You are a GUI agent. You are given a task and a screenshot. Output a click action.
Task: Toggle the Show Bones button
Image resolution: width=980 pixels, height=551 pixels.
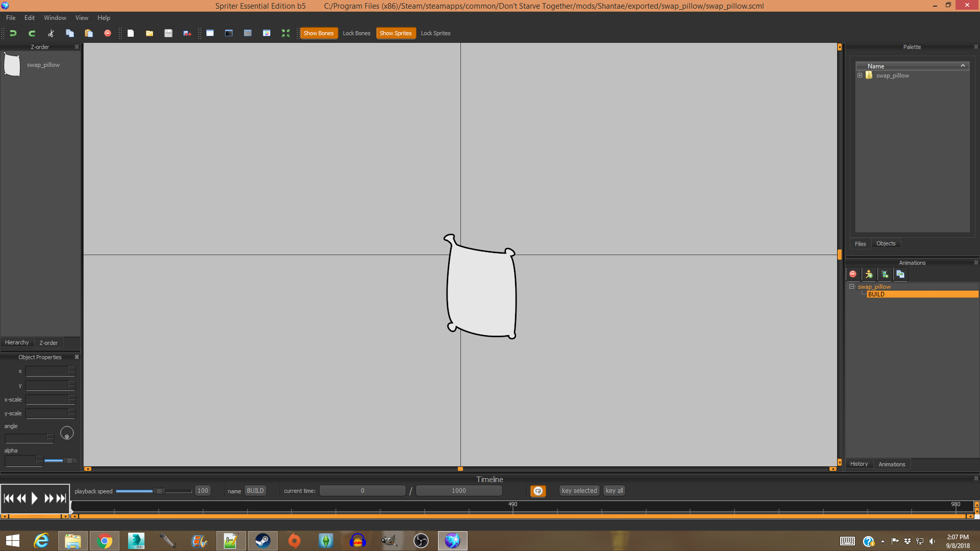[318, 33]
